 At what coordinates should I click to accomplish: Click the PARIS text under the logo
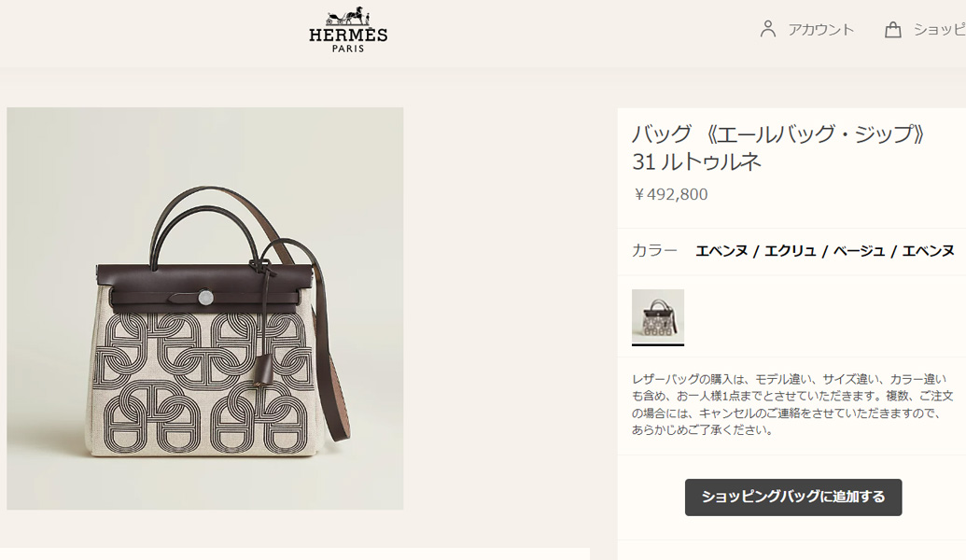pos(348,49)
